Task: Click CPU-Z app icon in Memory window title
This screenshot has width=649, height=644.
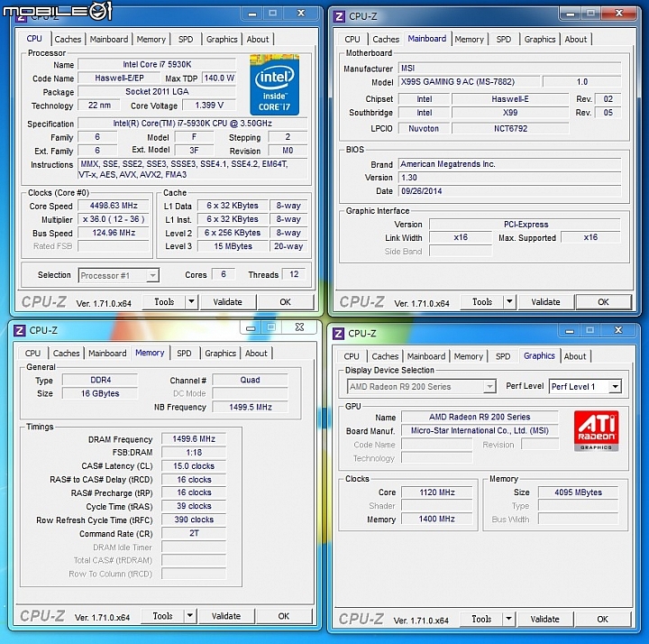Action: (19, 330)
